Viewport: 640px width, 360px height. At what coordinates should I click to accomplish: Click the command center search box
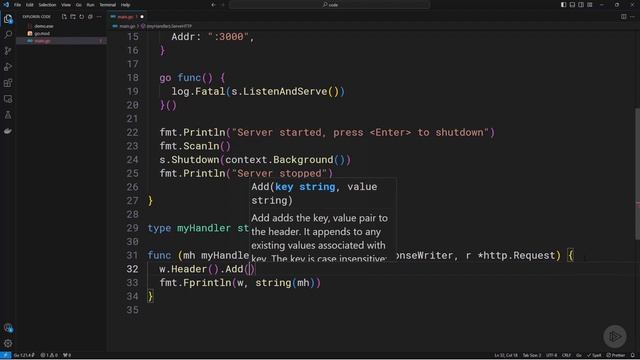coord(329,5)
